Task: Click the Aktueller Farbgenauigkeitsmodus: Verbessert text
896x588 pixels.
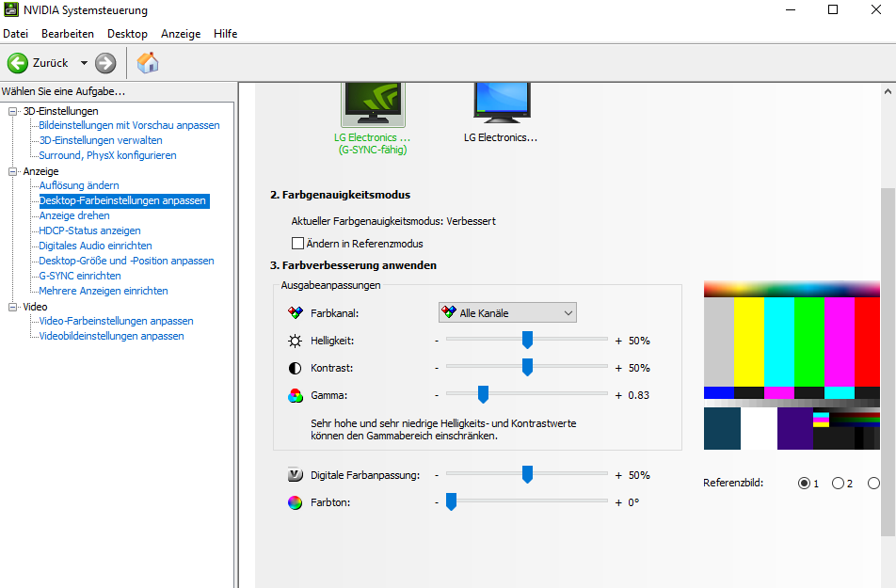Action: click(393, 221)
